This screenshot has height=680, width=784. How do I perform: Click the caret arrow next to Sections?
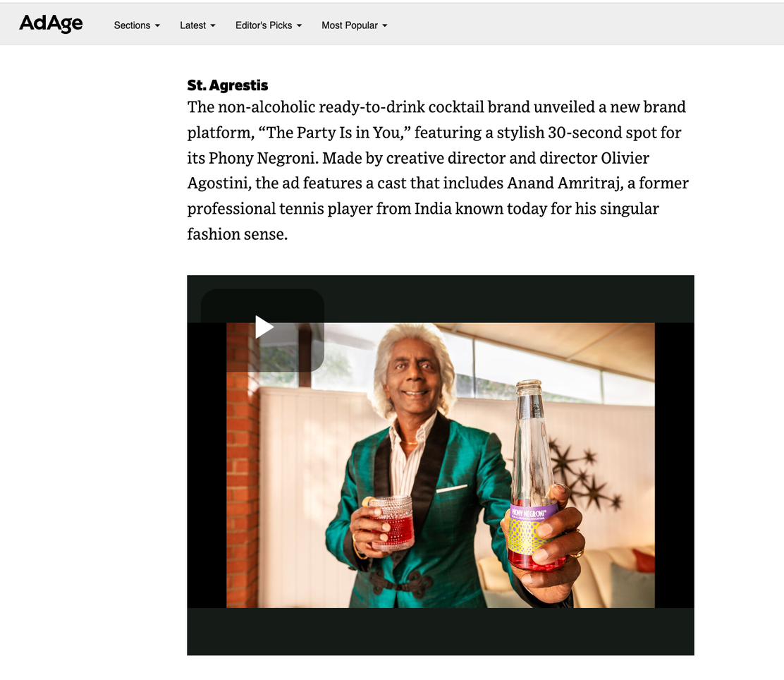(x=157, y=25)
